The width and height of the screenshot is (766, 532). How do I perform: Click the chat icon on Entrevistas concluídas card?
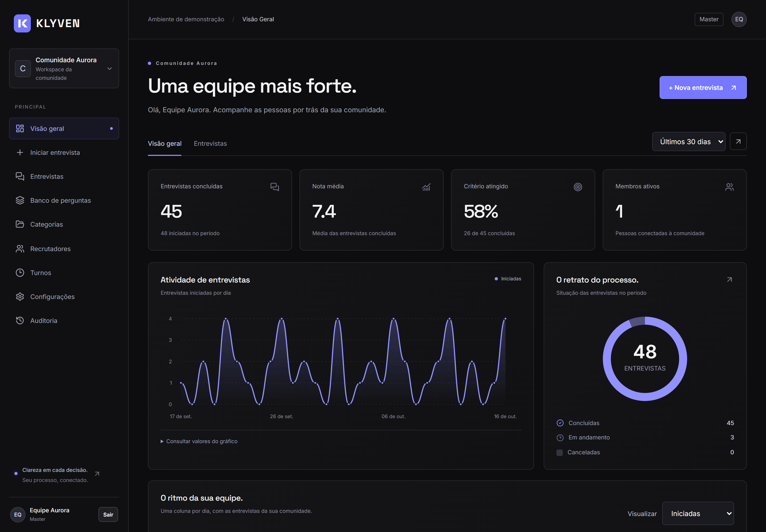click(x=275, y=187)
